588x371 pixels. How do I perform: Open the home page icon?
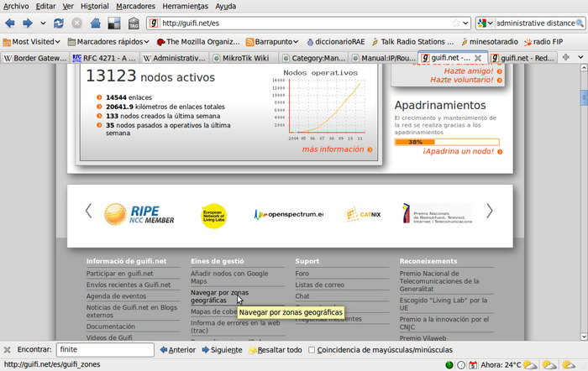96,24
